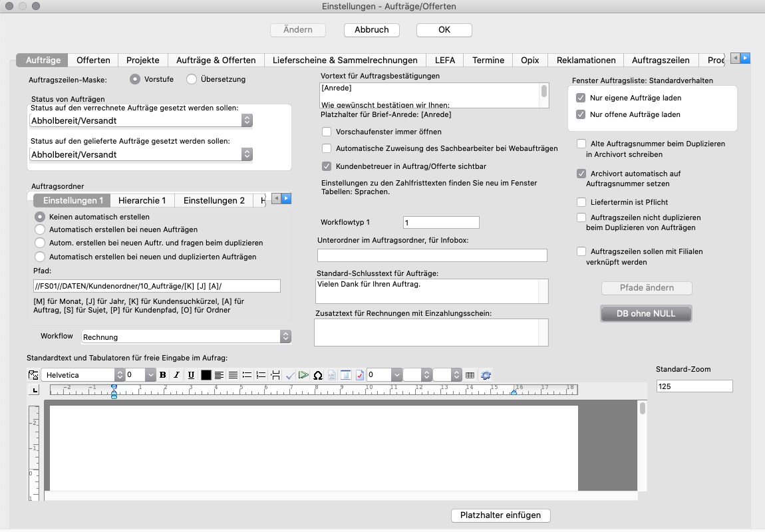Click into the Standard-Zoom field
The height and width of the screenshot is (532, 765).
coord(694,386)
